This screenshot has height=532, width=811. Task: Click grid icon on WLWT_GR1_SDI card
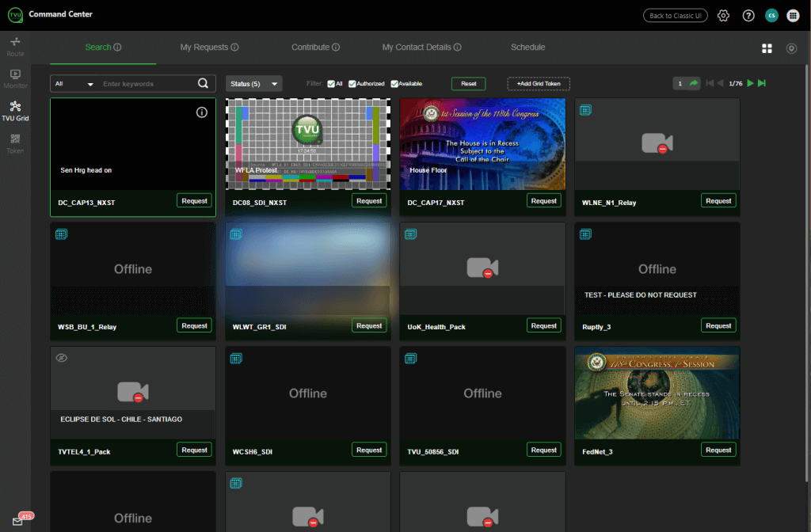[236, 234]
